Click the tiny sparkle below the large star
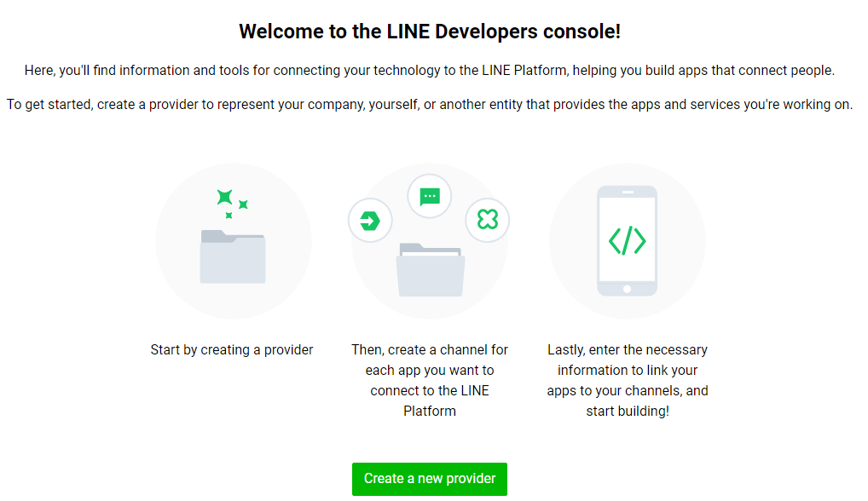868x501 pixels. [229, 215]
